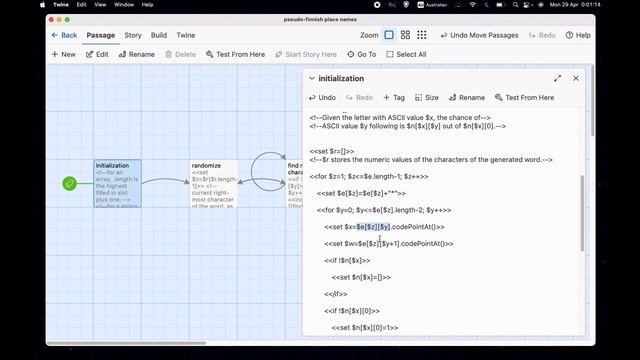Open the Passage tab
The height and width of the screenshot is (360, 640).
[100, 35]
